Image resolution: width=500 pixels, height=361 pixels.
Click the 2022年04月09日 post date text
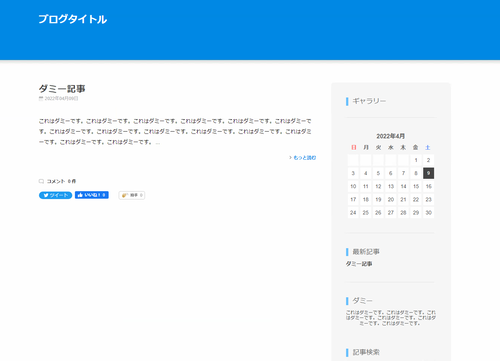61,98
